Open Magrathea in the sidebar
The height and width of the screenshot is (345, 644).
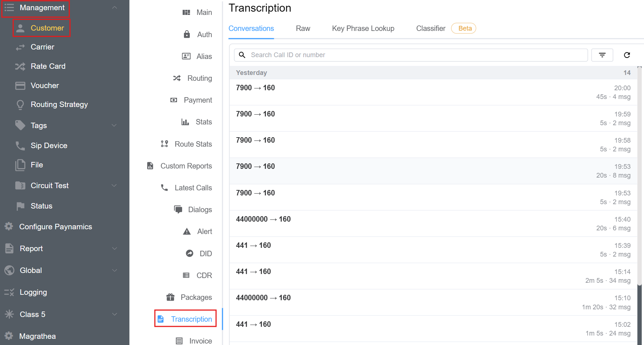tap(38, 336)
